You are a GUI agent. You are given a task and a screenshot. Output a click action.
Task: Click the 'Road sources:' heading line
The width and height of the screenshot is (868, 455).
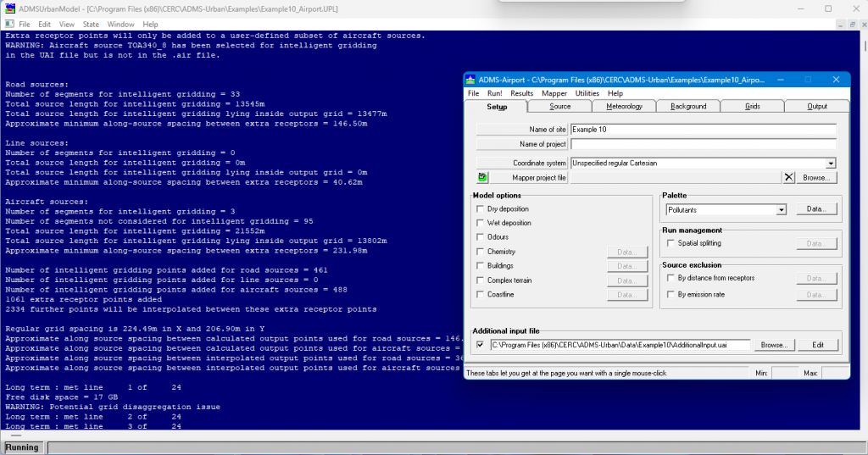click(37, 84)
